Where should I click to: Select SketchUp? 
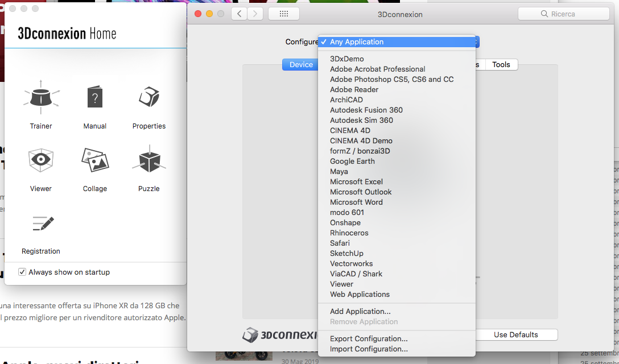point(397,254)
